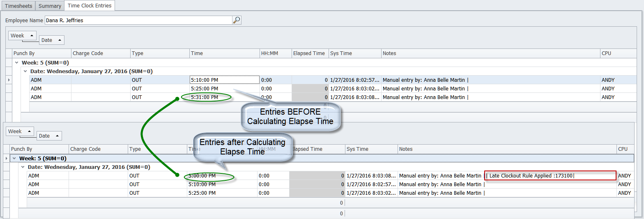The image size is (644, 219).
Task: Collapse lower Date: Wednesday, January 27 group
Action: (23, 167)
